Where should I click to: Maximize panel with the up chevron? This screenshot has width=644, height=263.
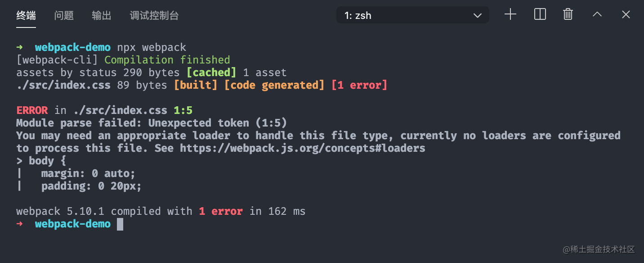pos(597,14)
